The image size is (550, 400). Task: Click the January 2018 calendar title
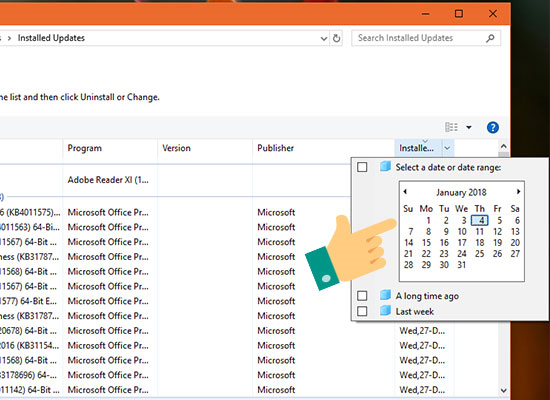tap(461, 192)
